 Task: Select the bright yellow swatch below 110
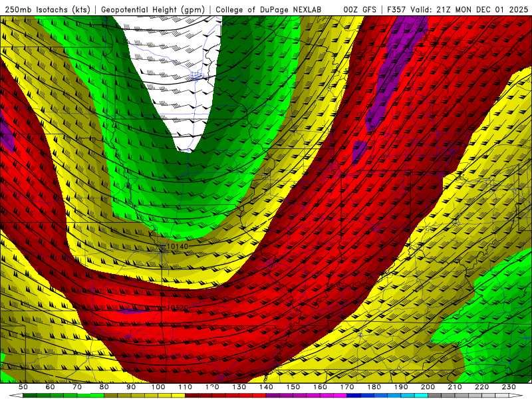(x=178, y=396)
